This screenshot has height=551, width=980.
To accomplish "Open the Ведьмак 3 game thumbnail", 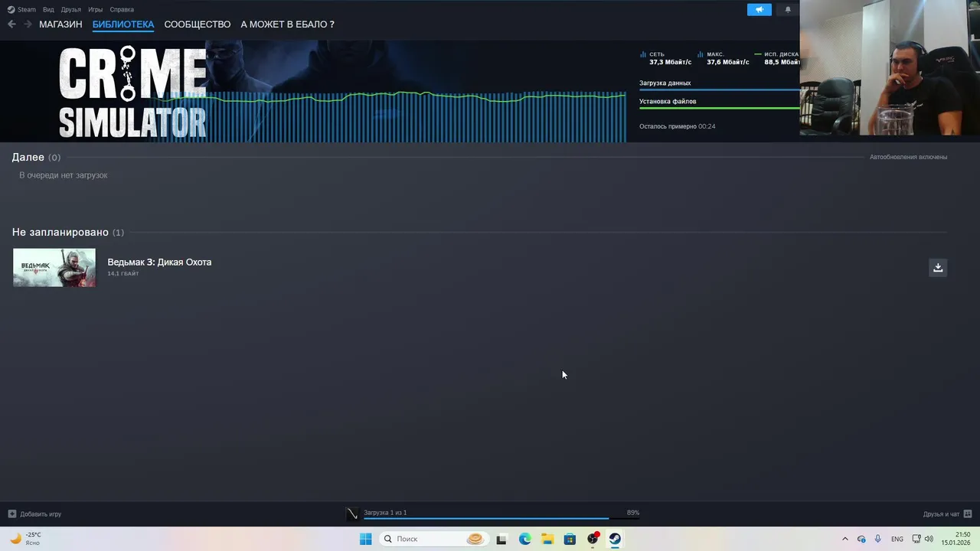I will point(54,267).
